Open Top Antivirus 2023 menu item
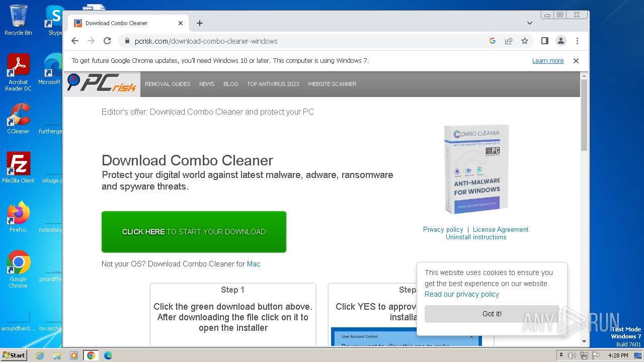 [x=273, y=84]
